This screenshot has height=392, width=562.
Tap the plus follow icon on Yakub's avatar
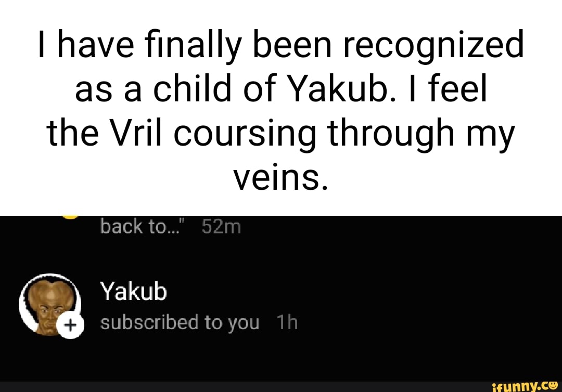(71, 325)
